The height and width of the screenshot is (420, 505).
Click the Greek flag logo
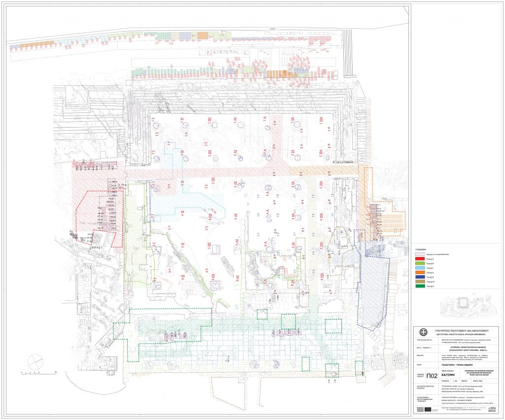[421, 409]
